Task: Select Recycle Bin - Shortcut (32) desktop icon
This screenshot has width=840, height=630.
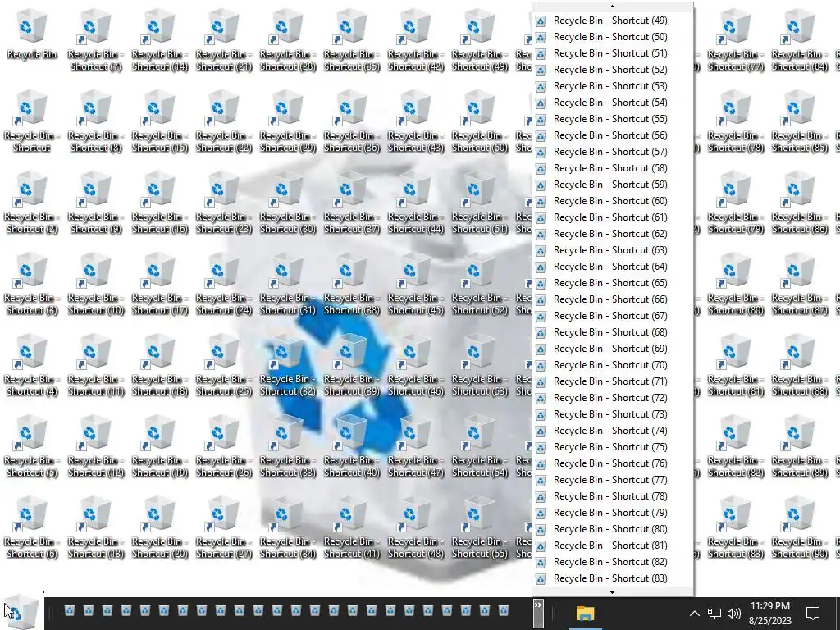Action: 288,367
